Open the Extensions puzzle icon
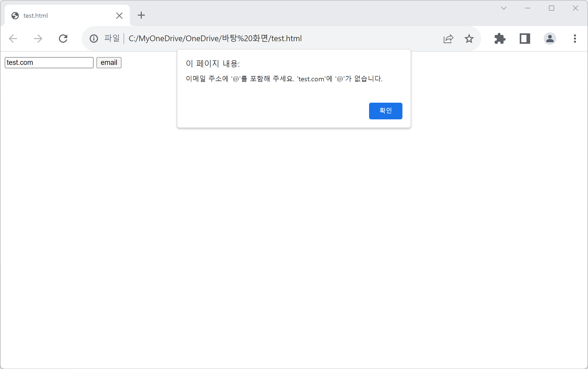The height and width of the screenshot is (369, 588). tap(500, 39)
